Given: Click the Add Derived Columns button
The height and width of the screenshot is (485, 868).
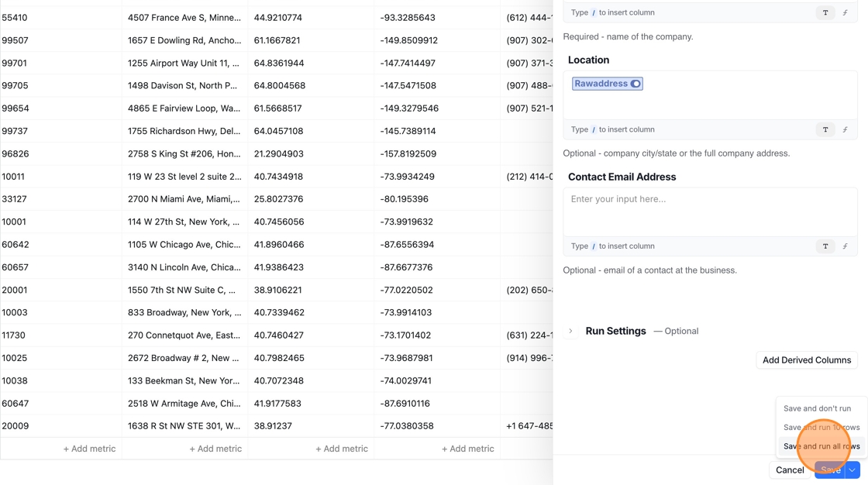Looking at the screenshot, I should point(807,359).
